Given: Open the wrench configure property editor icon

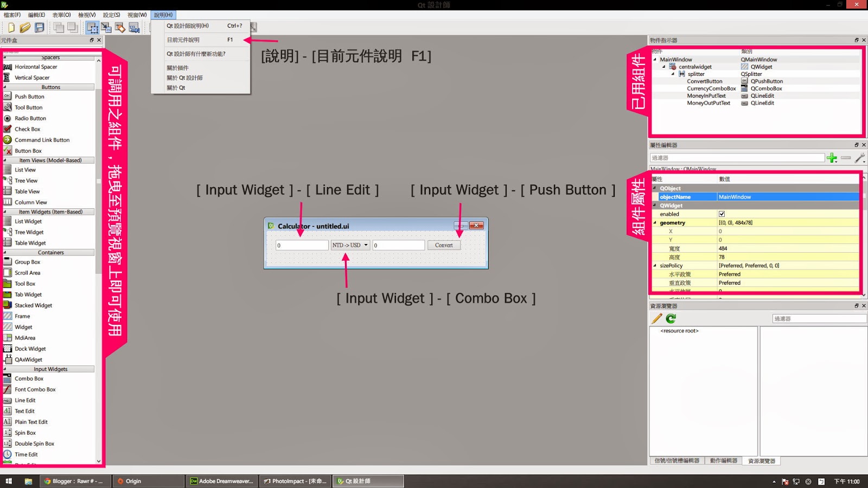Looking at the screenshot, I should pyautogui.click(x=860, y=158).
